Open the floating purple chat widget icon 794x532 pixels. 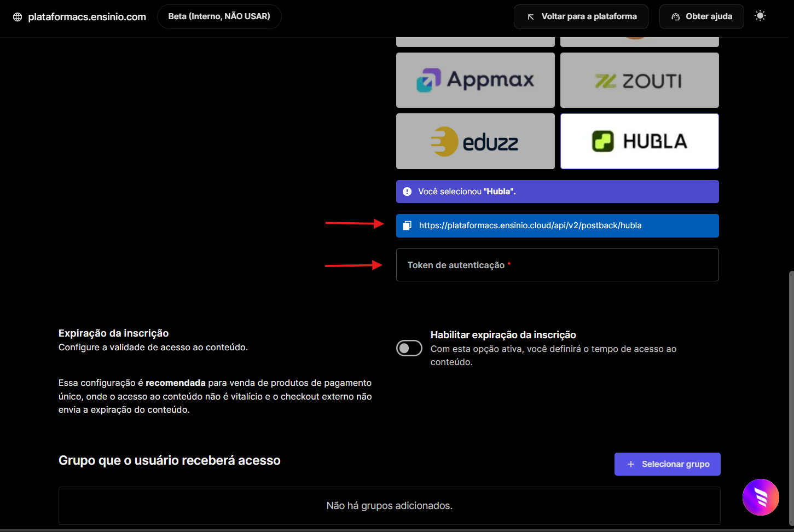761,497
